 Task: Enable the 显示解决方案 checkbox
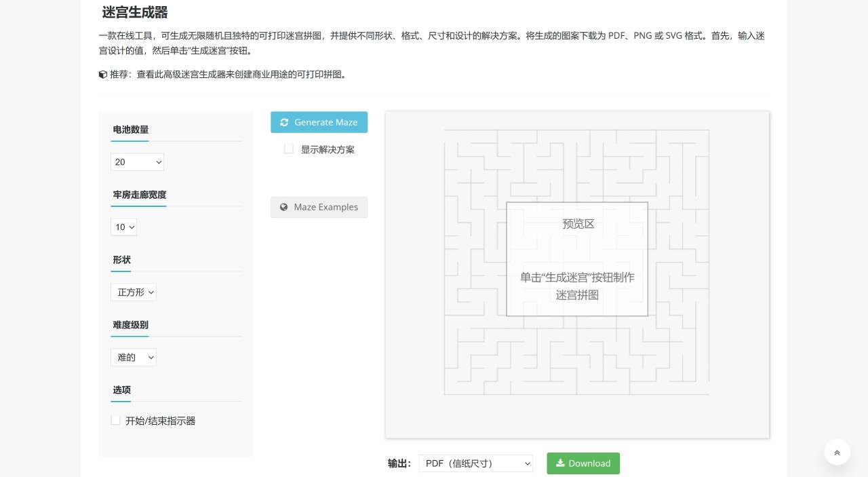288,149
